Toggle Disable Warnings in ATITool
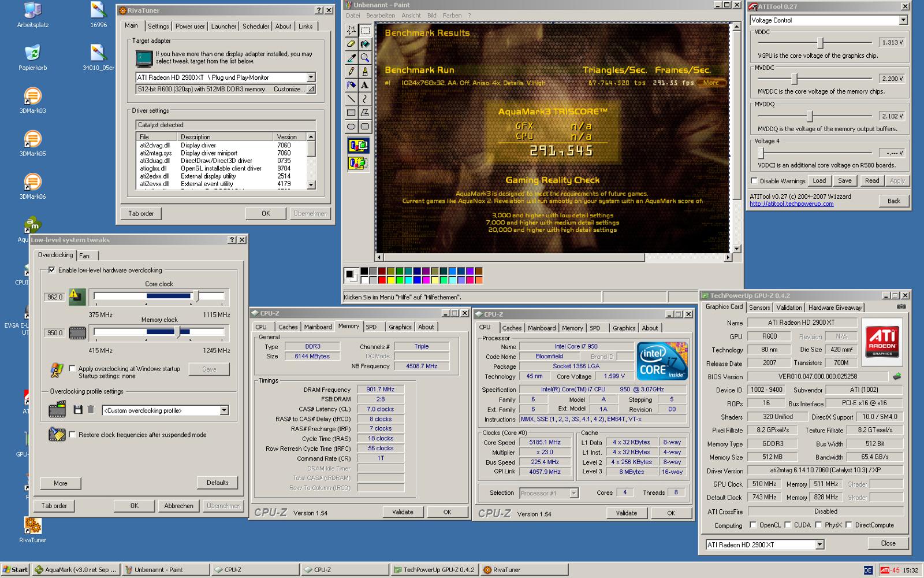 [x=754, y=181]
